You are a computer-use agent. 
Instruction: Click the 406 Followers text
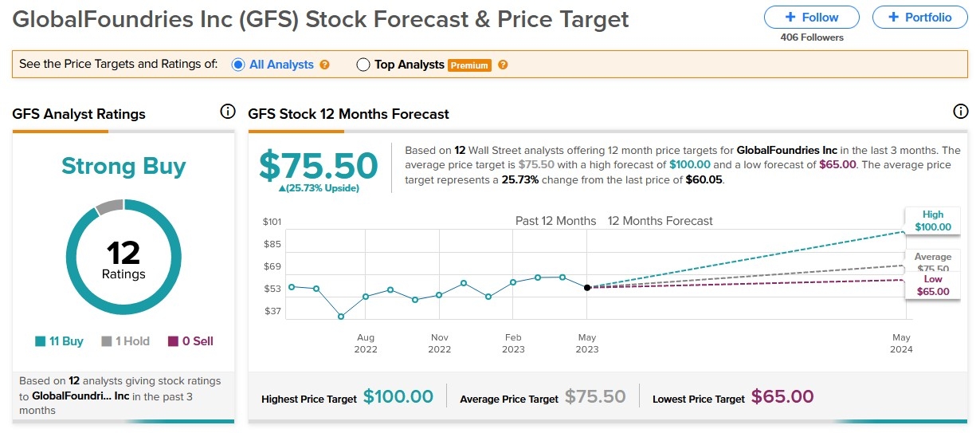811,37
